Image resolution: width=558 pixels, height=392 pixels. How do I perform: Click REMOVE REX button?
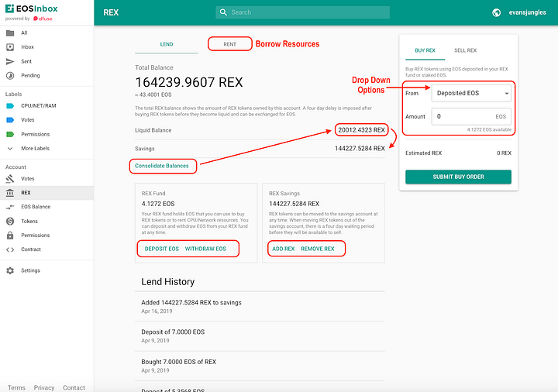click(318, 249)
